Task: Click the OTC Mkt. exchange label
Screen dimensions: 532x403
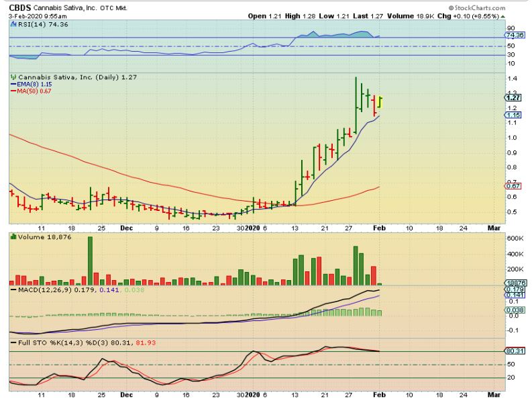Action: (113, 8)
